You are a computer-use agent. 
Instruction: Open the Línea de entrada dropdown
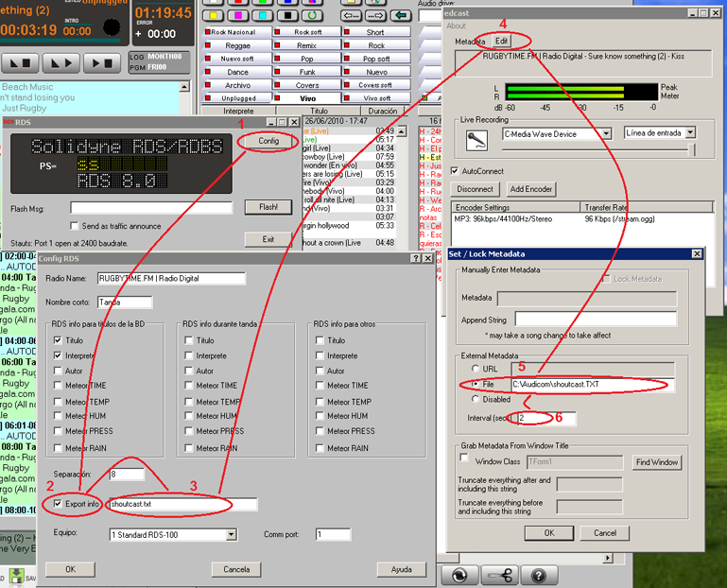690,133
